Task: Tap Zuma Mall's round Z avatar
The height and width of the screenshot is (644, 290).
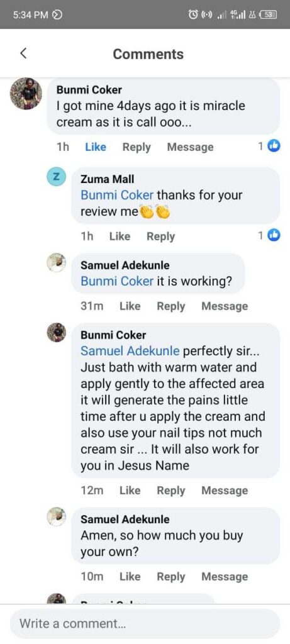Action: [57, 177]
